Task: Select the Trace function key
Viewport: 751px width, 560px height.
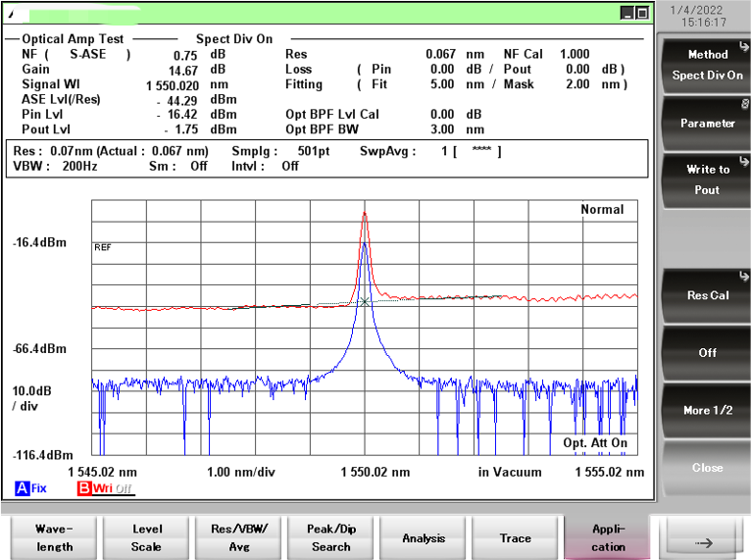Action: tap(516, 537)
